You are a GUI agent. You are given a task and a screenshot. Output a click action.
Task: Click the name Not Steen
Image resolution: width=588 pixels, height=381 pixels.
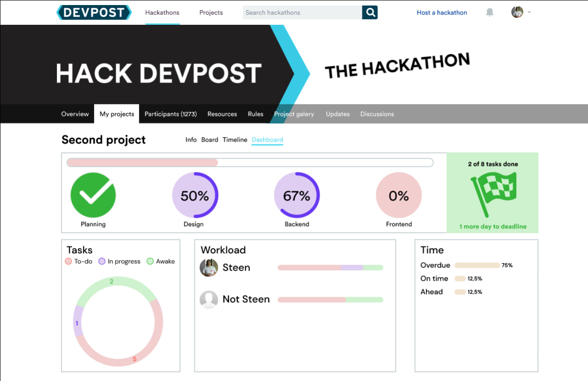[246, 299]
